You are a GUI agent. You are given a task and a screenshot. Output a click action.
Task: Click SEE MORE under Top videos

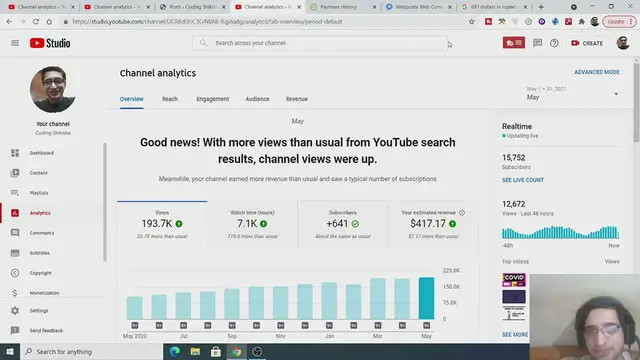point(515,335)
